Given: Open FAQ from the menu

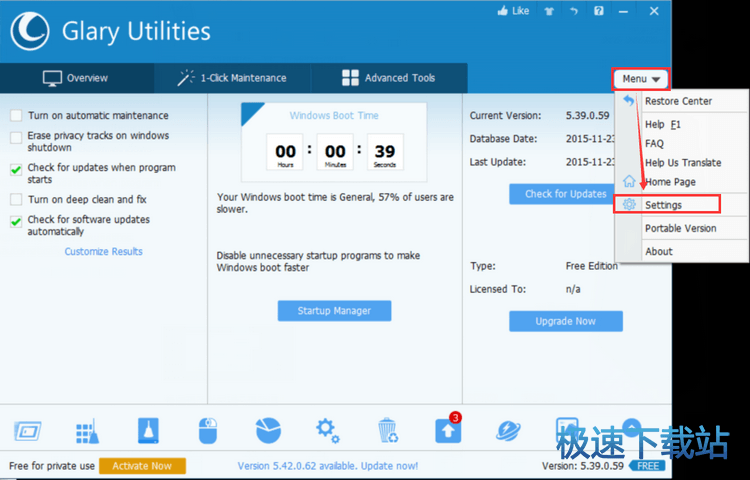Looking at the screenshot, I should point(682,143).
